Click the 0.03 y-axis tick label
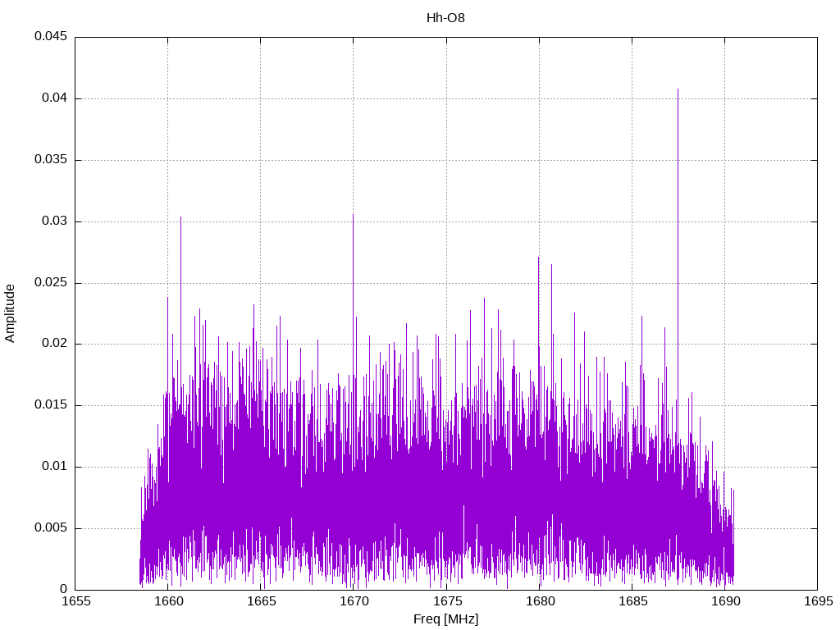840x630 pixels. [55, 221]
